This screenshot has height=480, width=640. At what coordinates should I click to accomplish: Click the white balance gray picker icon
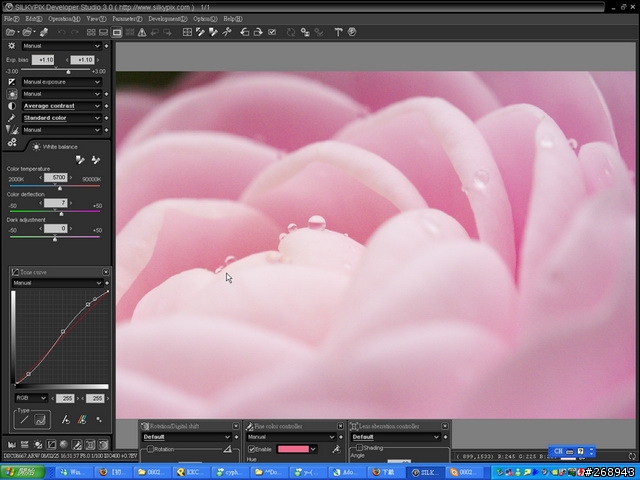(80, 160)
